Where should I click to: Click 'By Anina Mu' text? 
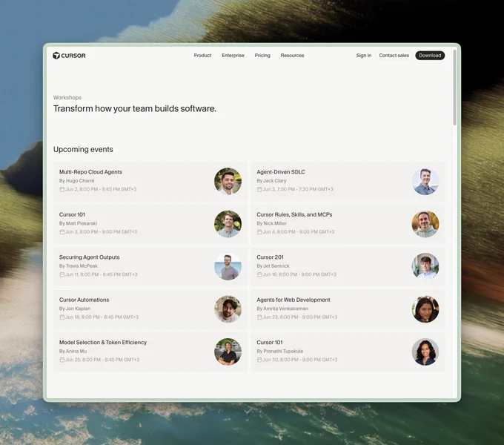pyautogui.click(x=73, y=351)
